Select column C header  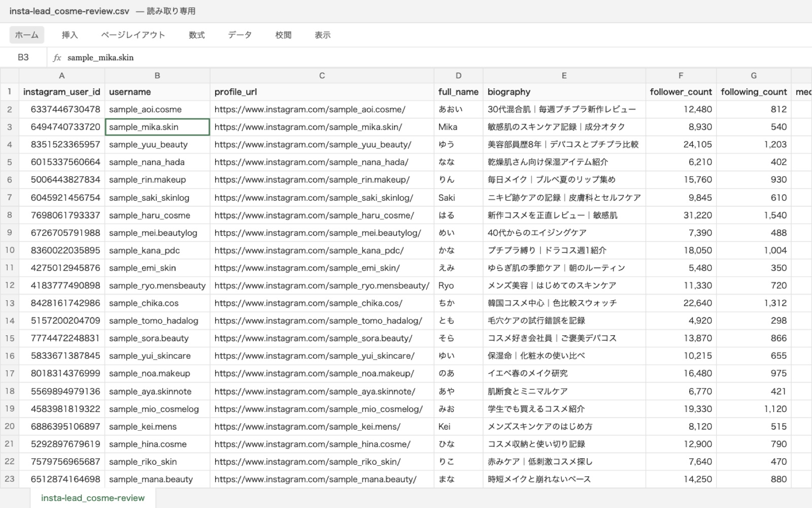click(322, 76)
